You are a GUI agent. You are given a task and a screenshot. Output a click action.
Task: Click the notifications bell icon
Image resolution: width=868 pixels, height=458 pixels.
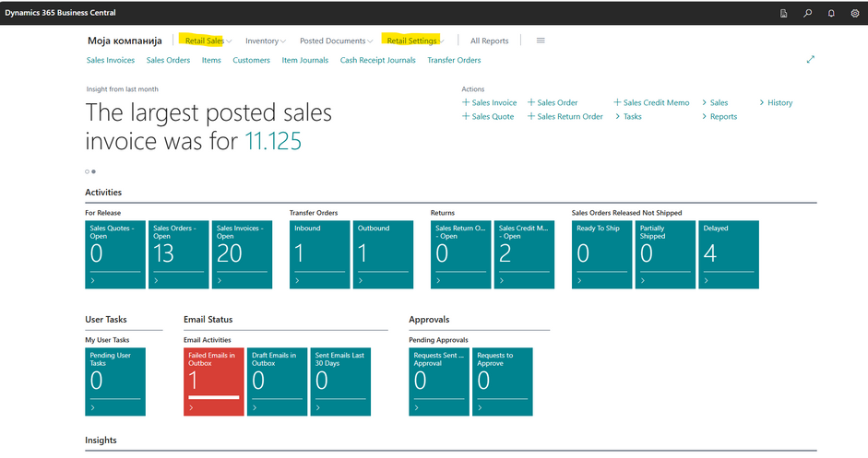(x=831, y=13)
